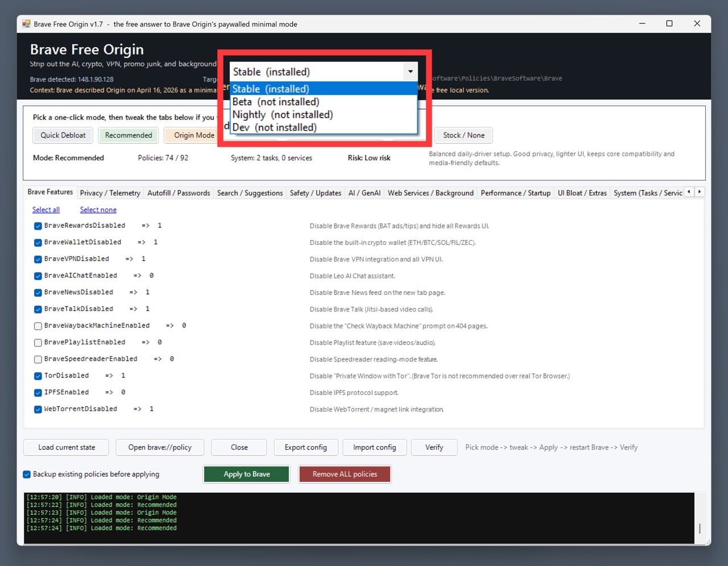Click the red Remove ALL policies button

(345, 475)
